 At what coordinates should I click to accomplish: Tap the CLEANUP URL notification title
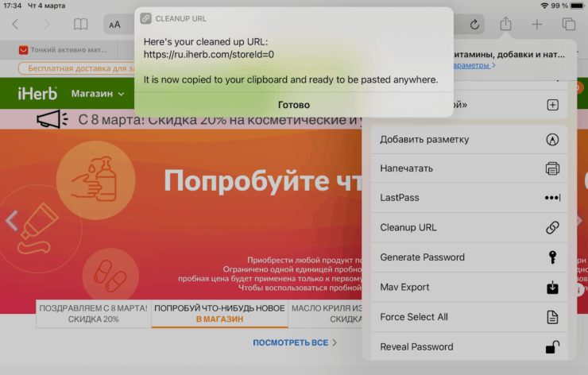click(180, 19)
